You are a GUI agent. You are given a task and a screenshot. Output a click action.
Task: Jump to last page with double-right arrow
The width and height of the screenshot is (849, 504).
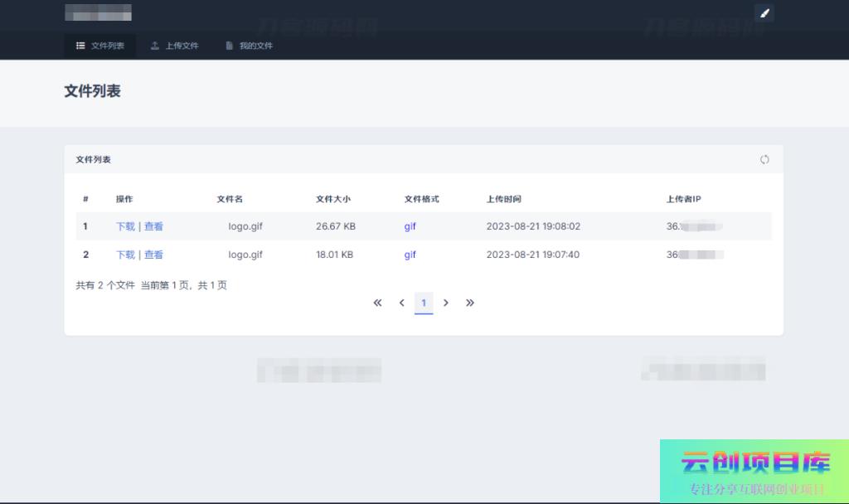pyautogui.click(x=470, y=303)
